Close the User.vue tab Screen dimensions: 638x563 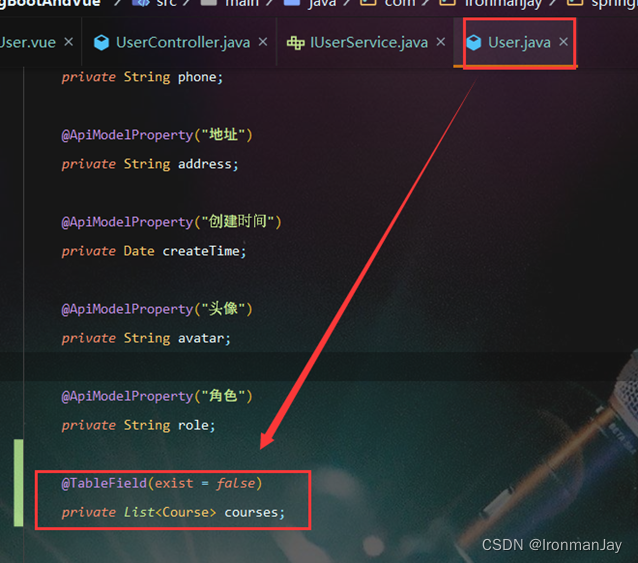tap(69, 41)
